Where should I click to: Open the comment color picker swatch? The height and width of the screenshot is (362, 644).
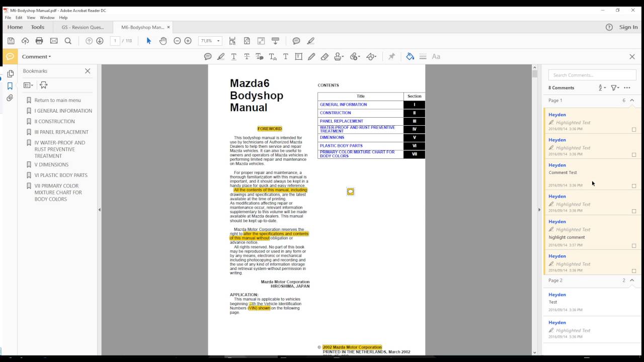410,56
